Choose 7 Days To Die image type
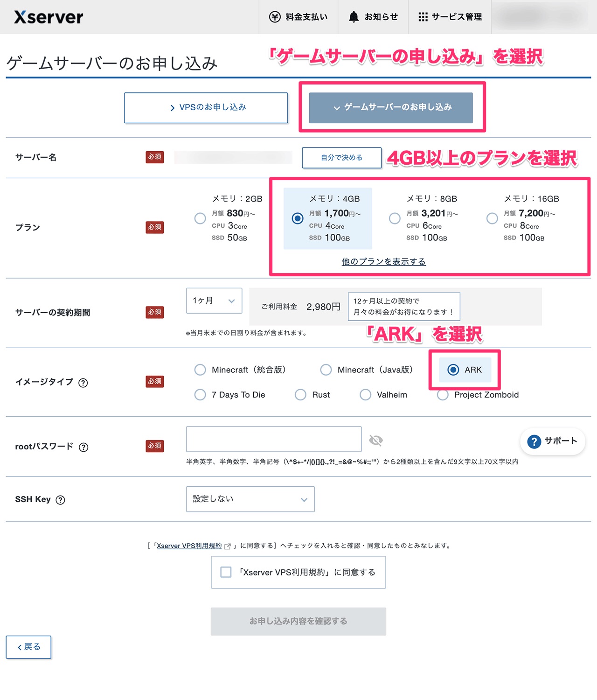597x700 pixels. [x=200, y=395]
